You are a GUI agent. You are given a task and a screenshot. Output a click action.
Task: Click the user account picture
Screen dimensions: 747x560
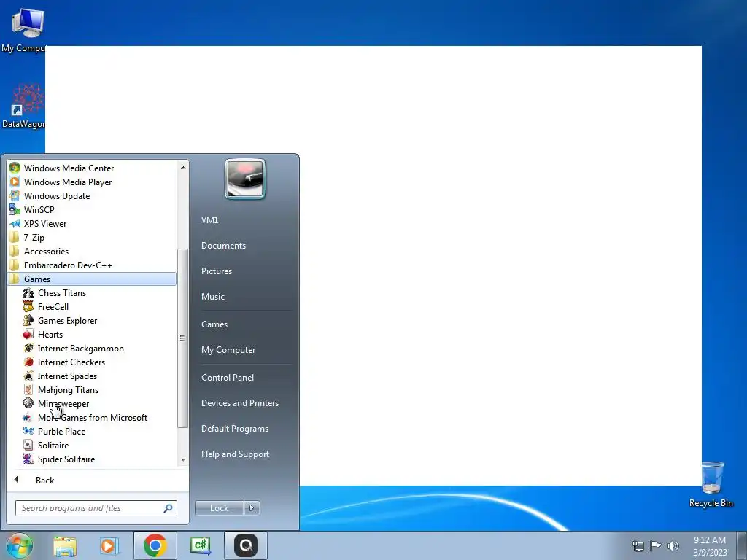click(245, 179)
